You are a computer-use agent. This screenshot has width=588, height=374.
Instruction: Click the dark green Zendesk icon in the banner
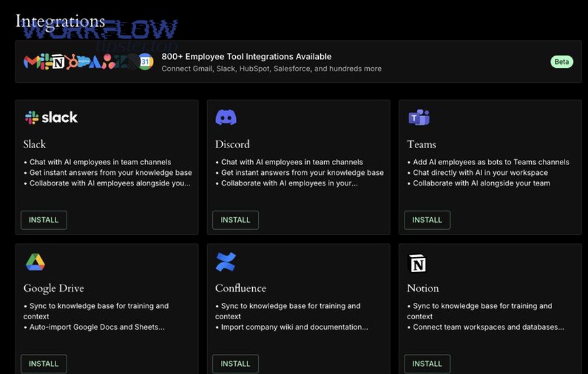[122, 62]
